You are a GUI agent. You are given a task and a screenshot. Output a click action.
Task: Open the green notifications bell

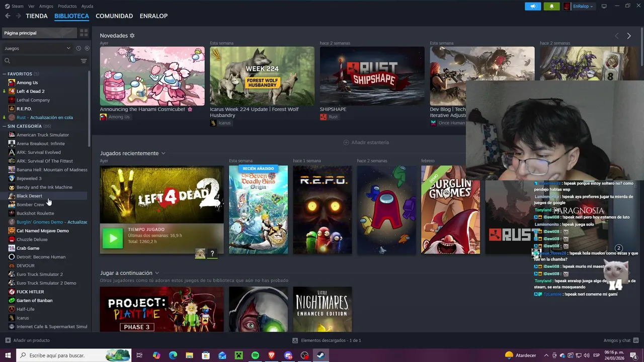pyautogui.click(x=551, y=6)
